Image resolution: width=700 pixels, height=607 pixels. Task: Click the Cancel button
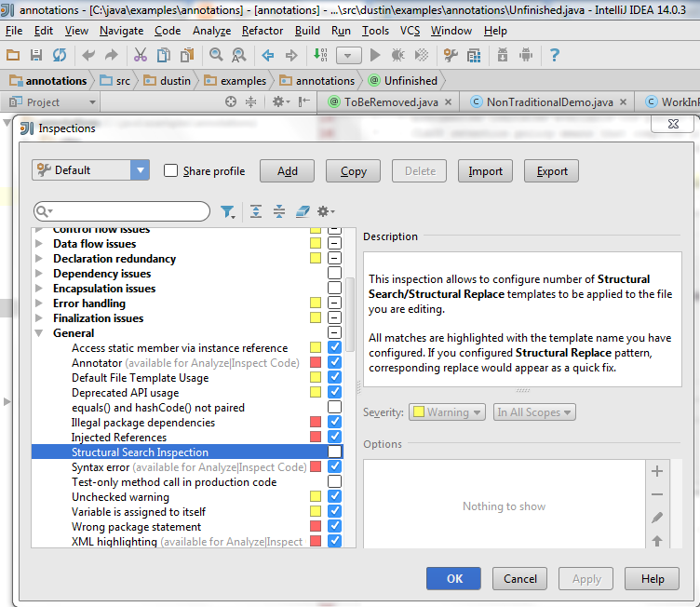[519, 578]
